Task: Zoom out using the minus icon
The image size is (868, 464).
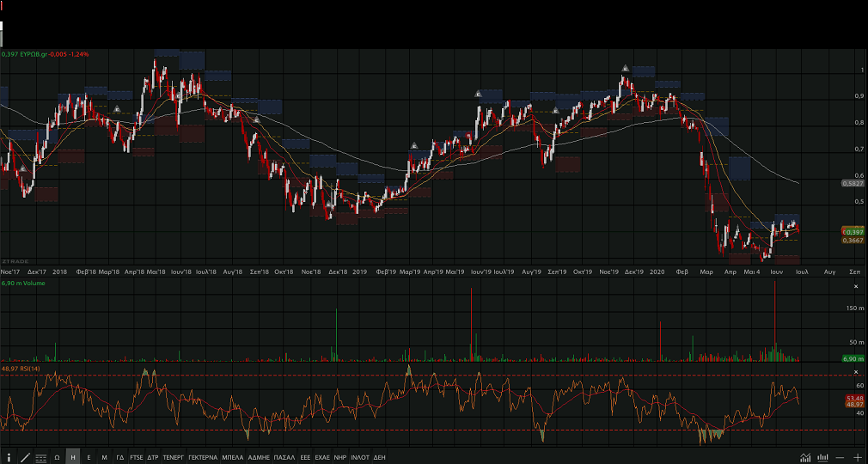Action: [x=840, y=457]
